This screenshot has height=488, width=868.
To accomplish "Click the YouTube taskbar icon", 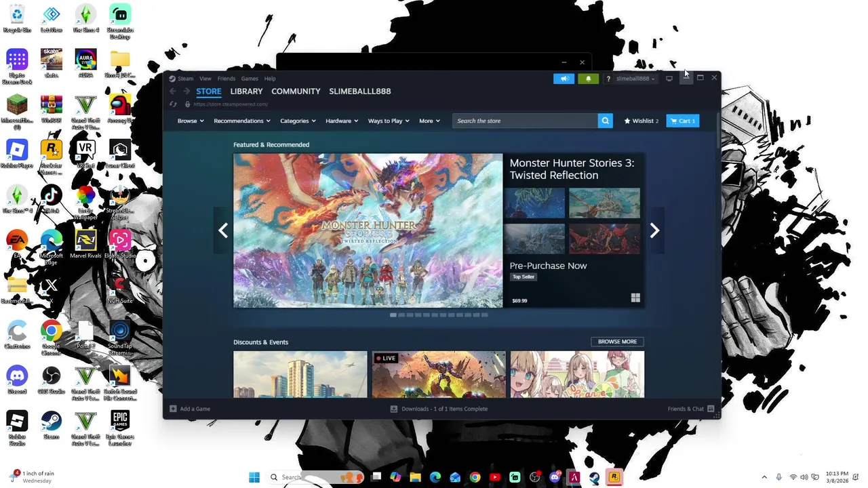I will [495, 477].
